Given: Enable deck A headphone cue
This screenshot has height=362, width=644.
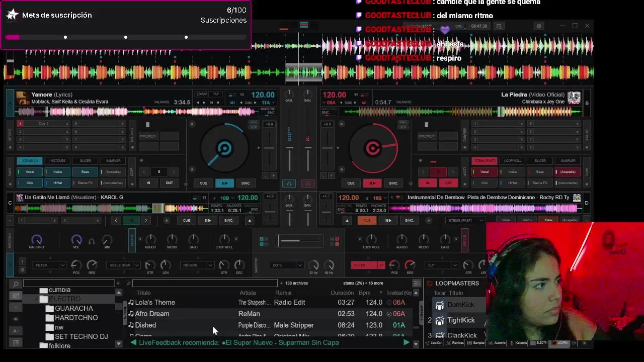Looking at the screenshot, I should click(289, 184).
